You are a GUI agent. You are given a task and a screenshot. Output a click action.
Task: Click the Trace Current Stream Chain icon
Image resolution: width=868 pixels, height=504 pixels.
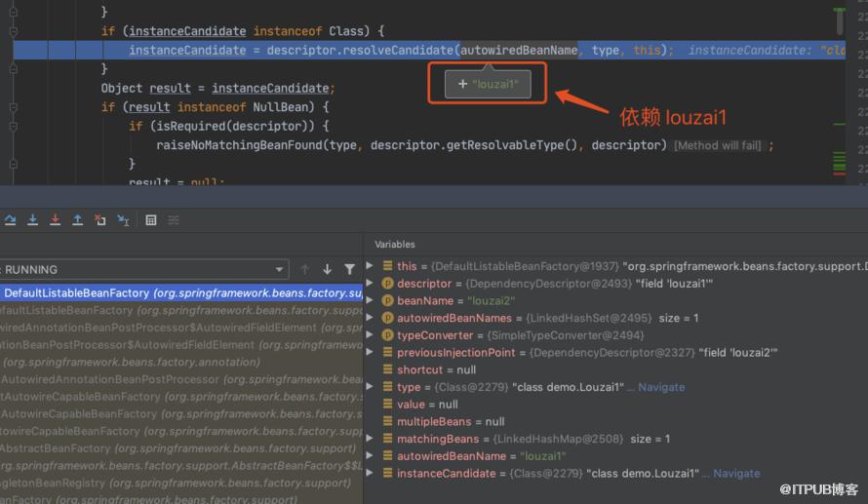pyautogui.click(x=174, y=220)
